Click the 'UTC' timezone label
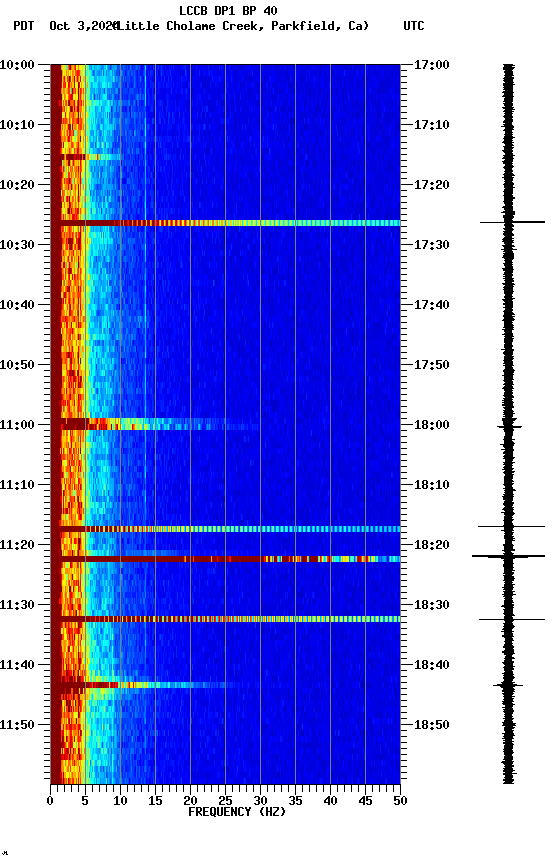Viewport: 552px width, 864px height. 414,26
